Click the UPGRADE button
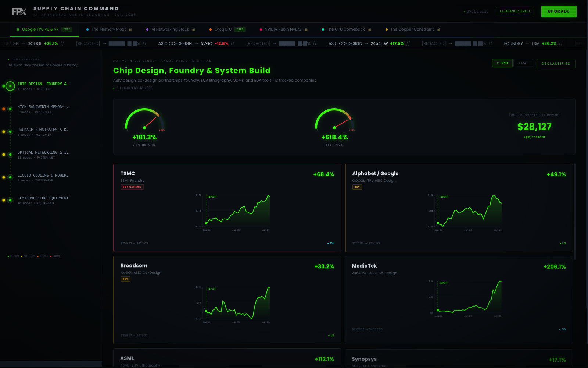This screenshot has height=368, width=588. point(559,11)
